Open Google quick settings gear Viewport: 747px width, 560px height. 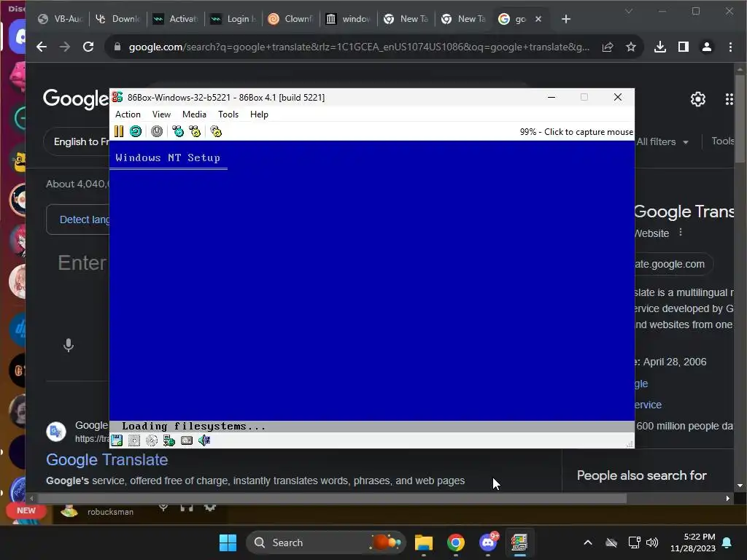click(698, 99)
